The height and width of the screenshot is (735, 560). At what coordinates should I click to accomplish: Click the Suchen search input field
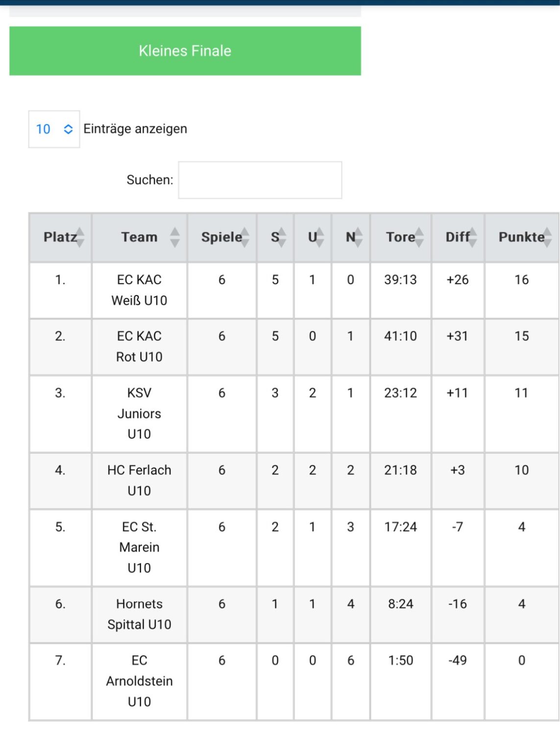coord(260,180)
